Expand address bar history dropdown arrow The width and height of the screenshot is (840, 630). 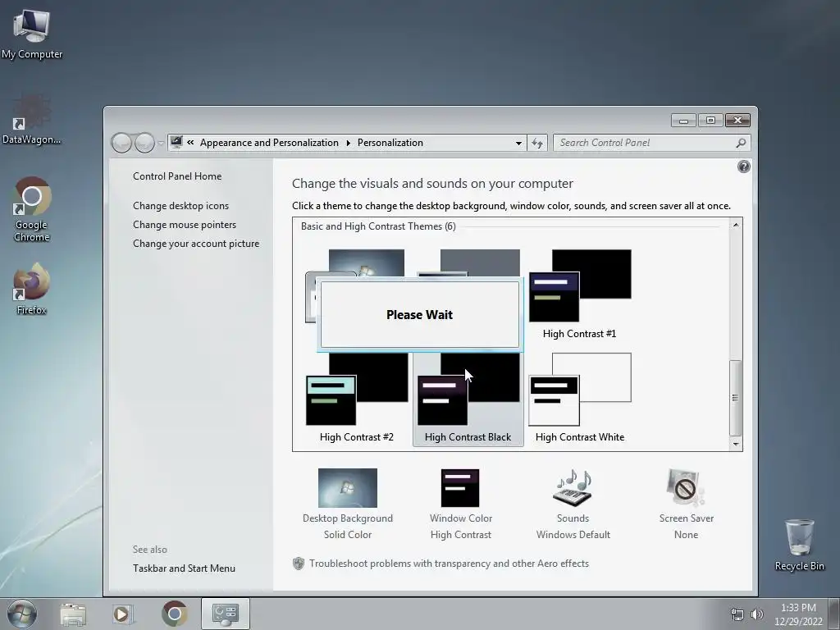tap(518, 143)
